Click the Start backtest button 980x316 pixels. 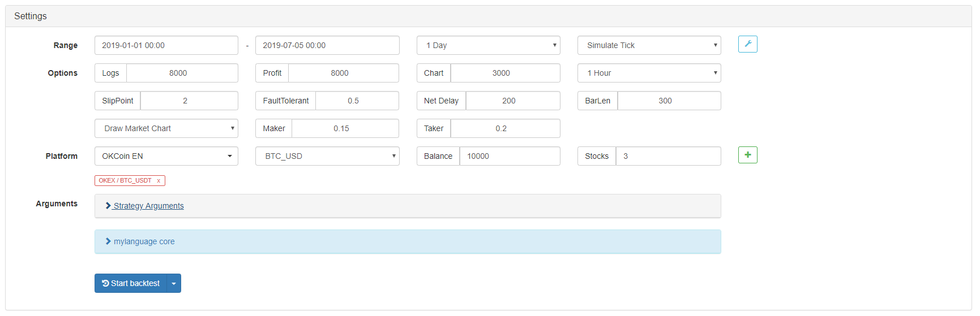[131, 283]
